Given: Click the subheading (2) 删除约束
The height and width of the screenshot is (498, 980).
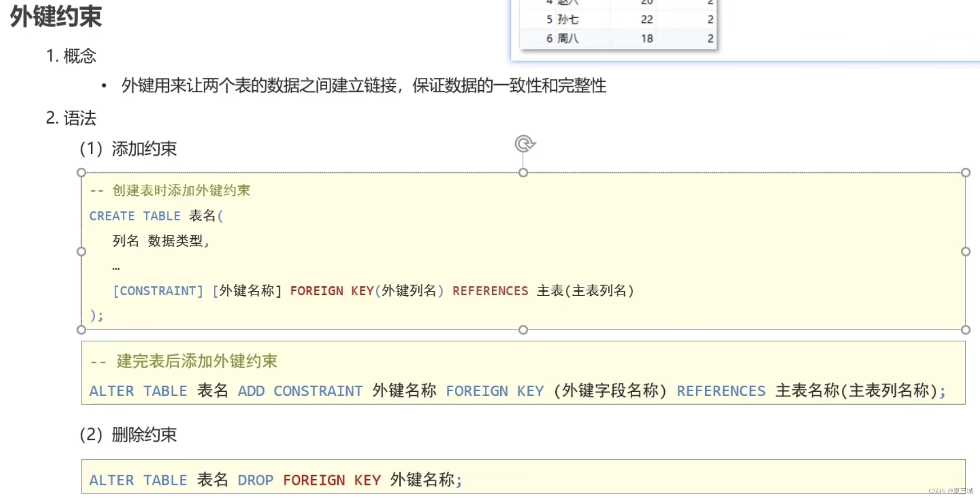Looking at the screenshot, I should [x=128, y=434].
